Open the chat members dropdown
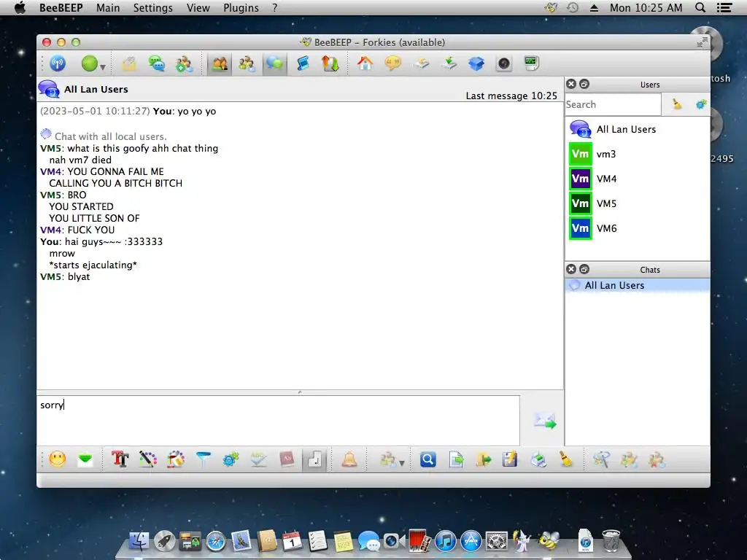This screenshot has width=747, height=560. tap(392, 460)
